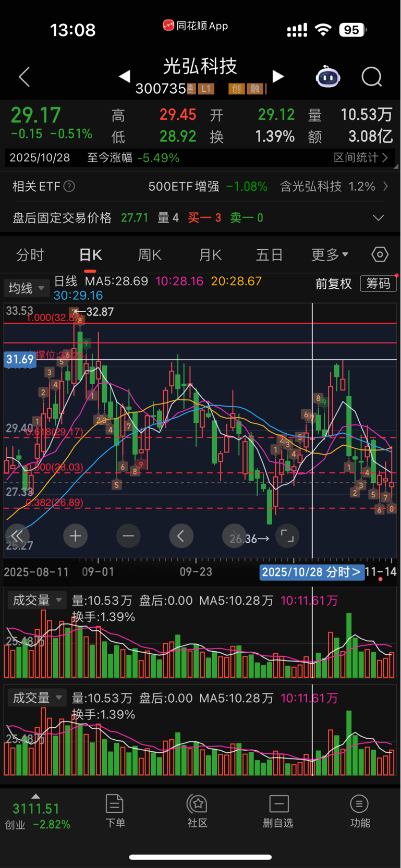Tap the 创业 index 3111.51 quote
Image resolution: width=401 pixels, height=868 pixels.
(37, 816)
